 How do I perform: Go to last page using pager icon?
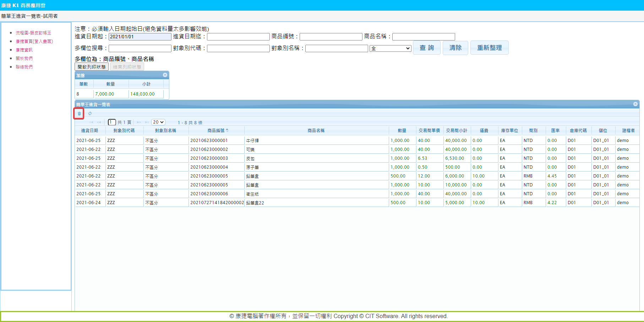(147, 122)
